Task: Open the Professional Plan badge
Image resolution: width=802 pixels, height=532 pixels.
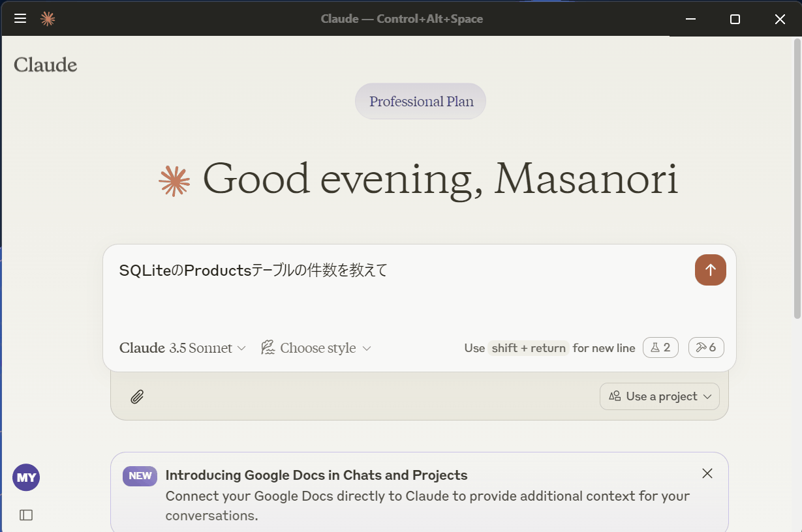Action: [421, 101]
